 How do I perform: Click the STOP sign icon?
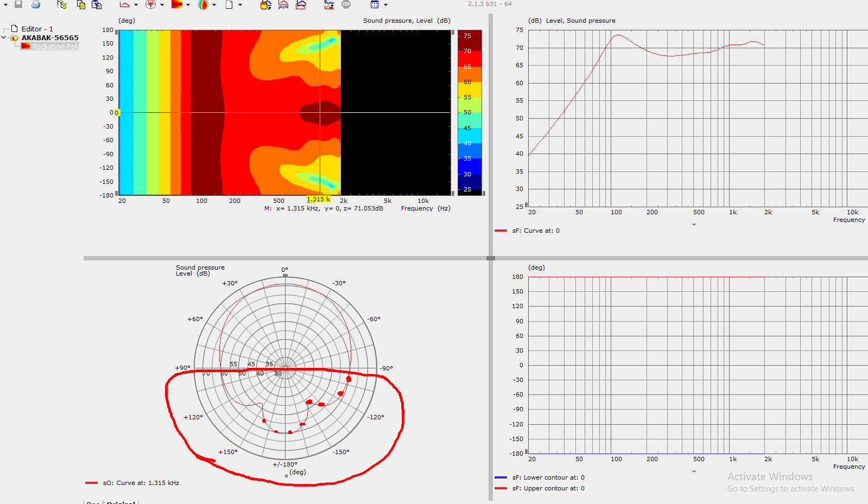click(x=346, y=4)
